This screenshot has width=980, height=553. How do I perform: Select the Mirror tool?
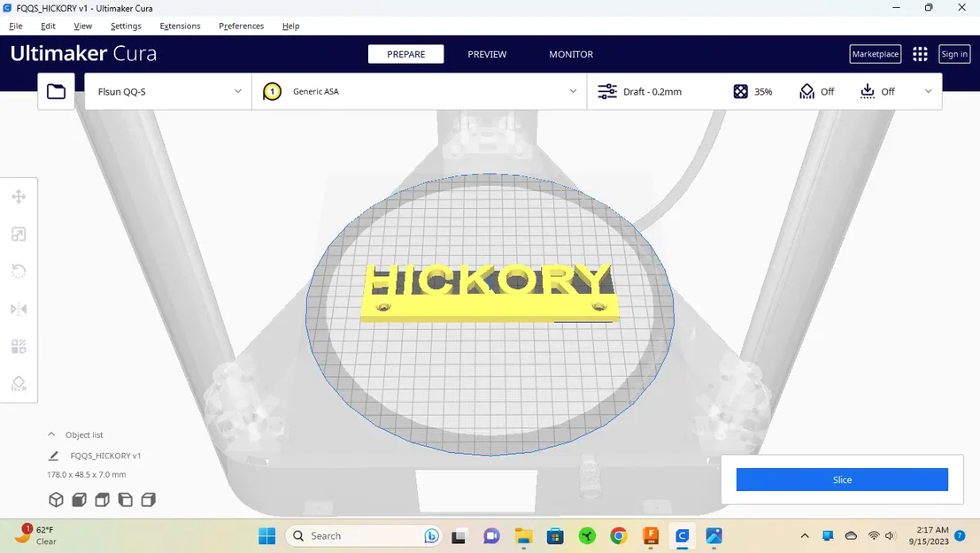(x=19, y=309)
